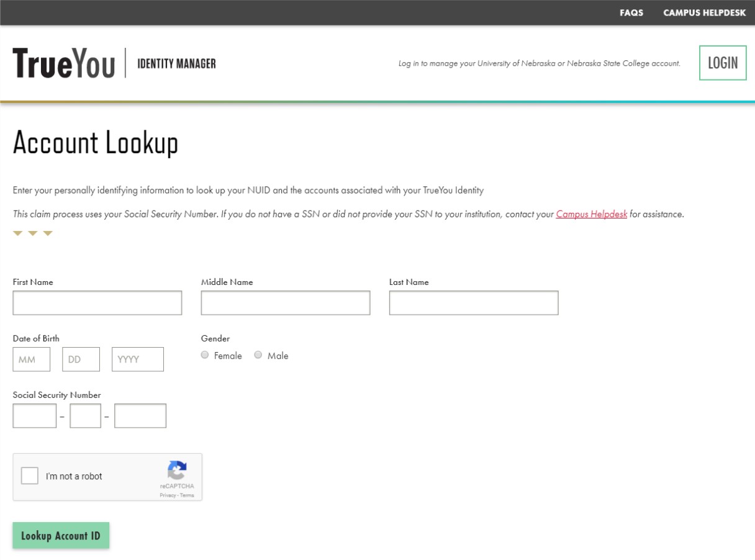The width and height of the screenshot is (755, 560).
Task: Click the LOGIN button
Action: point(722,62)
